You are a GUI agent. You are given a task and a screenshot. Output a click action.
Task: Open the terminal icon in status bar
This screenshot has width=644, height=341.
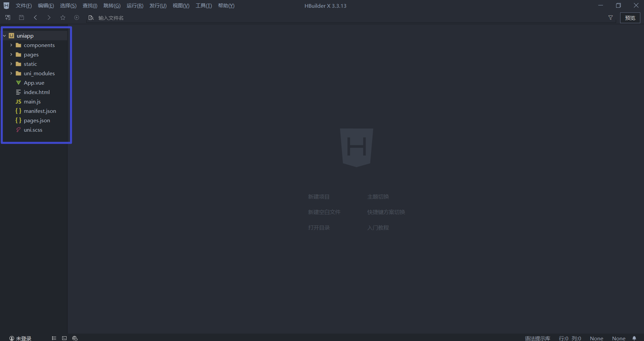click(x=65, y=338)
